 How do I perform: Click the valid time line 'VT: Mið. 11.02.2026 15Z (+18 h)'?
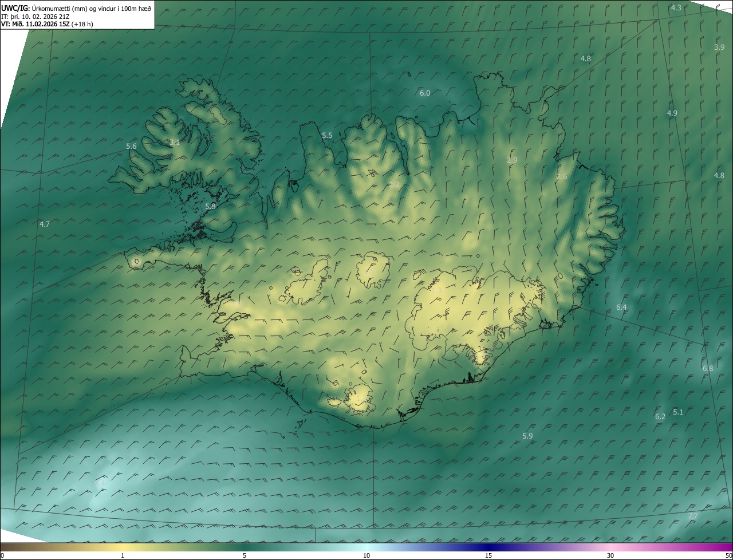coord(47,24)
